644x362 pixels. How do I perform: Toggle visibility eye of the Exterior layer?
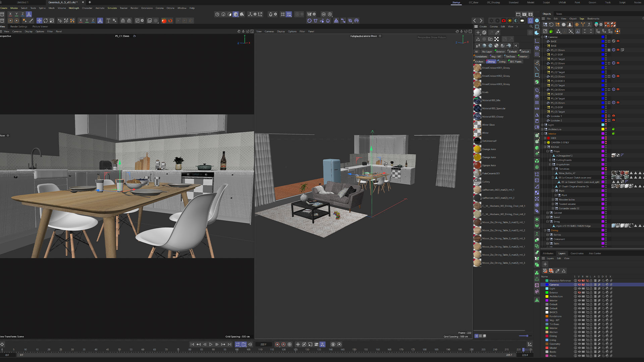click(579, 293)
